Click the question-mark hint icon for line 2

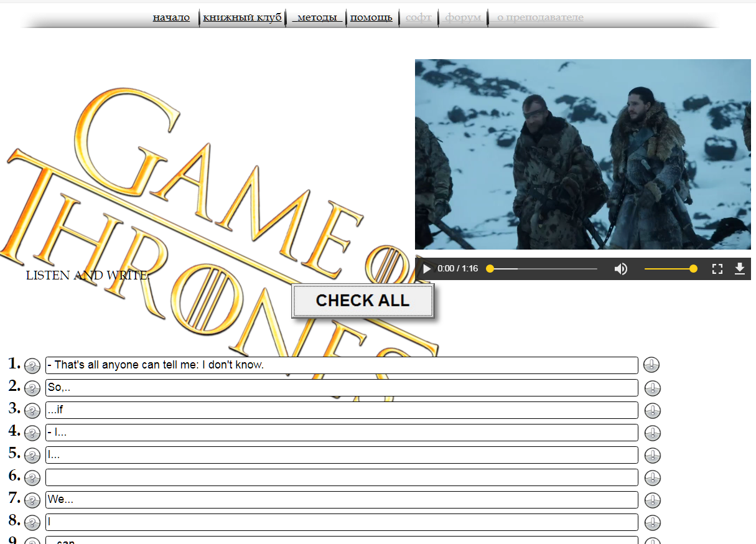pos(32,388)
